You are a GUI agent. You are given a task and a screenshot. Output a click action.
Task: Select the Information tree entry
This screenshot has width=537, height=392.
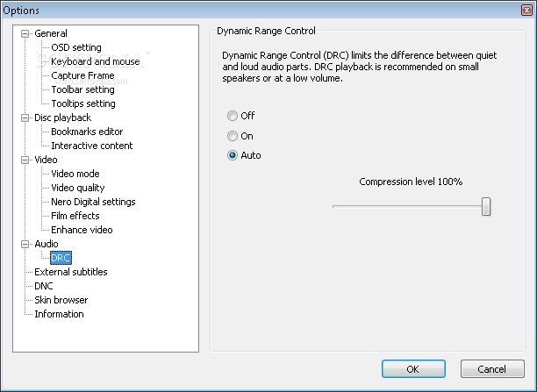pos(59,314)
